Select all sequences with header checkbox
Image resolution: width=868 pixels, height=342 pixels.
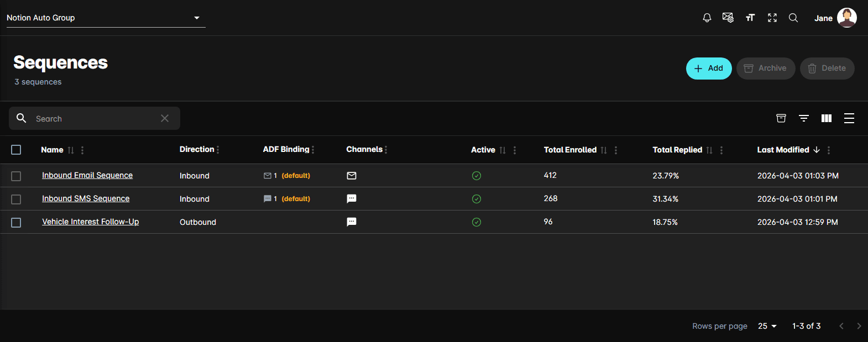click(16, 150)
